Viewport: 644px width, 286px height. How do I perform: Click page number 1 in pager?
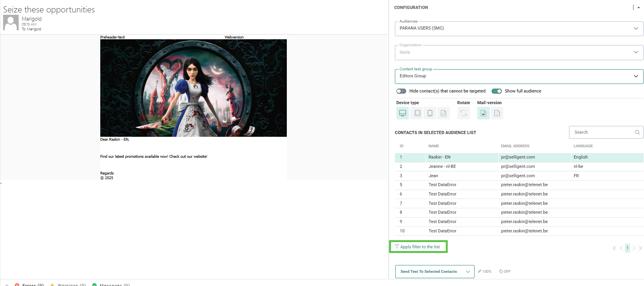(x=627, y=248)
